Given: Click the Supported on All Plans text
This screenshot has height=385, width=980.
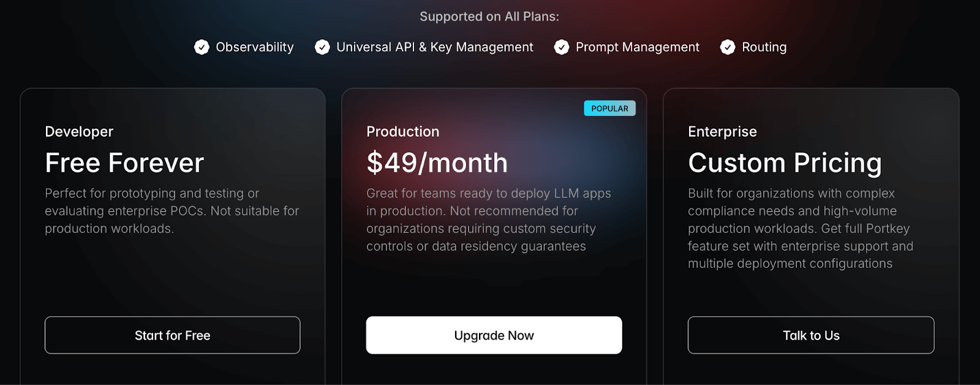Looking at the screenshot, I should tap(489, 17).
